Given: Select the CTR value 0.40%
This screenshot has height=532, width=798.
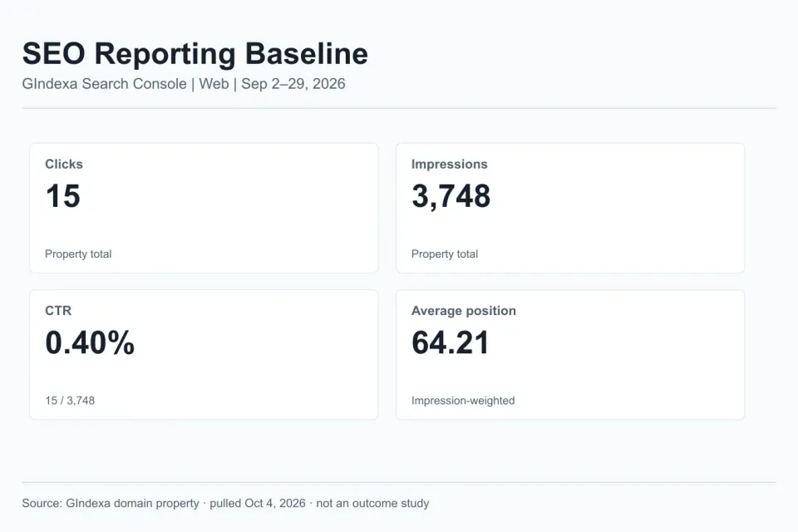Looking at the screenshot, I should click(x=90, y=342).
